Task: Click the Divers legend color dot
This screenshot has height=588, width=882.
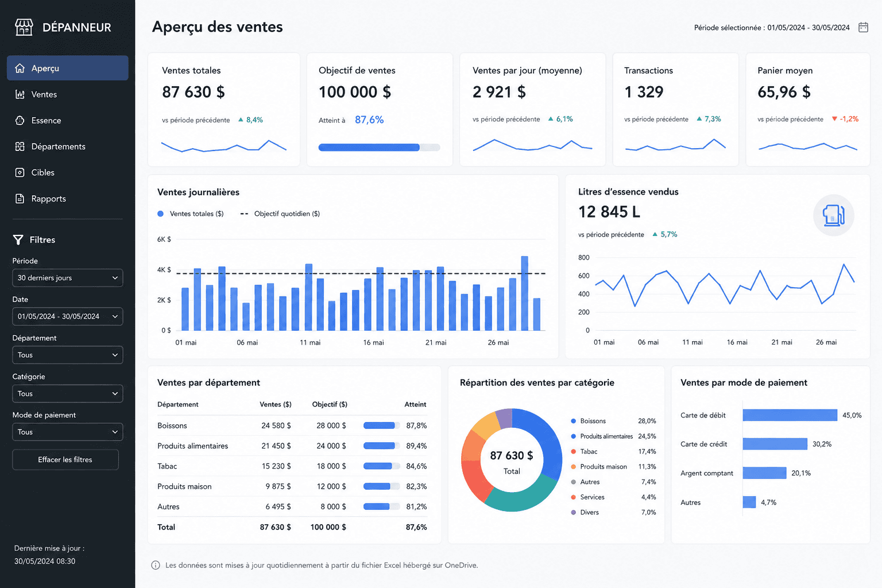Action: [574, 512]
